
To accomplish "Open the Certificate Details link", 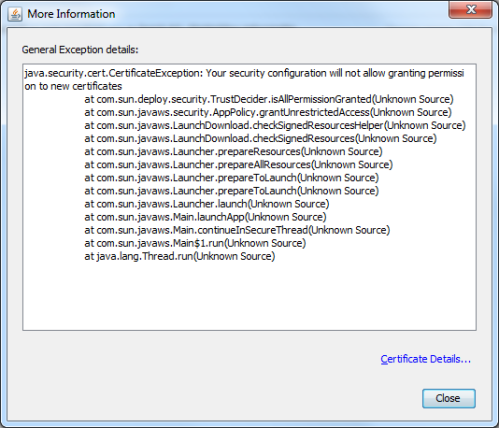I will pyautogui.click(x=426, y=359).
